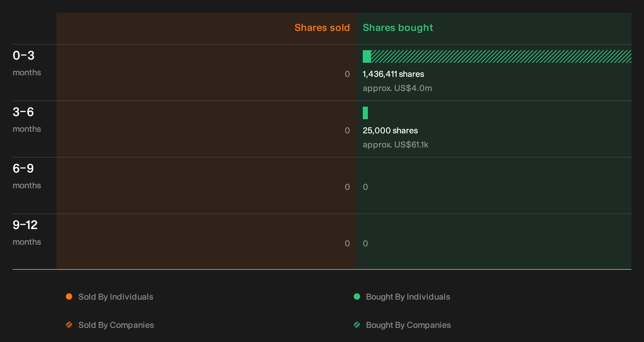Click the shares sold "0" in the 3-6 months row

click(x=347, y=131)
